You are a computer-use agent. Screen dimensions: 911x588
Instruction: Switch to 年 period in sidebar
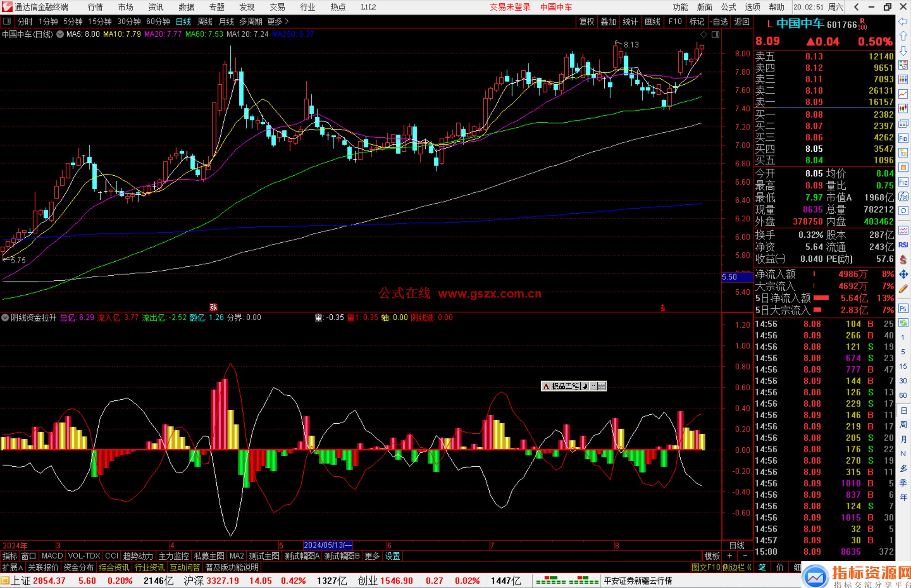(903, 498)
